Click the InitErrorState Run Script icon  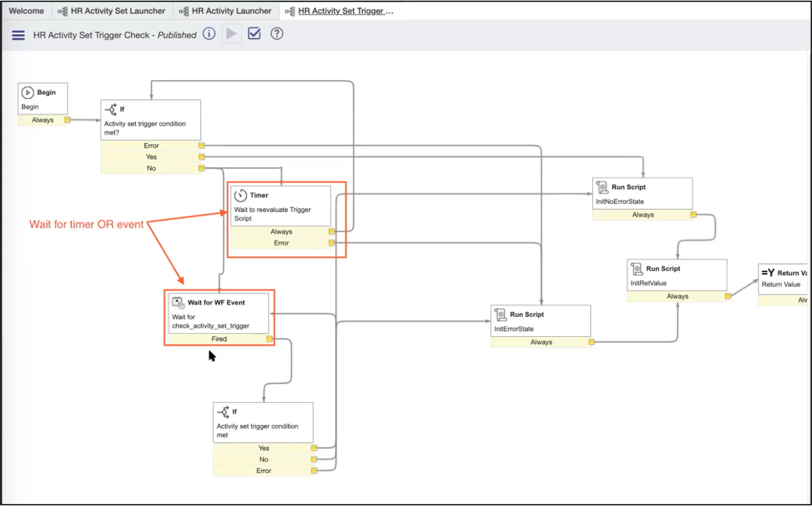click(x=500, y=315)
